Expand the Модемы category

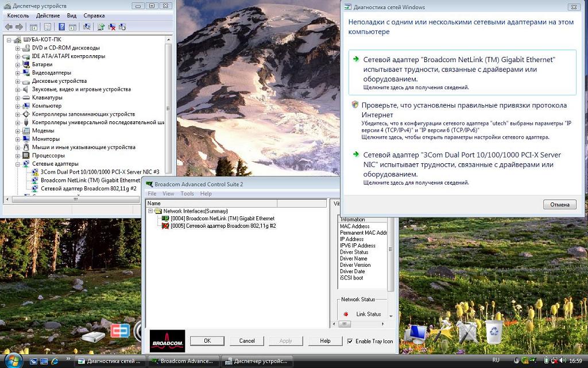[x=18, y=131]
